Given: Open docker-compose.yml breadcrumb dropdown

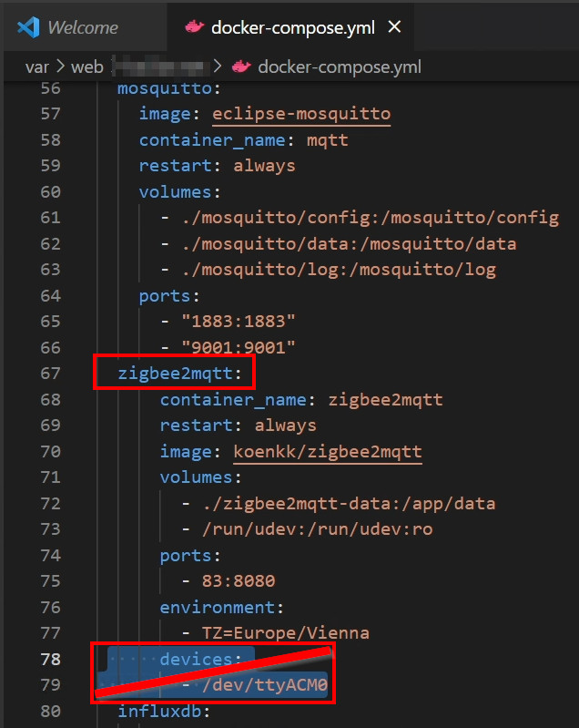Looking at the screenshot, I should tap(339, 67).
